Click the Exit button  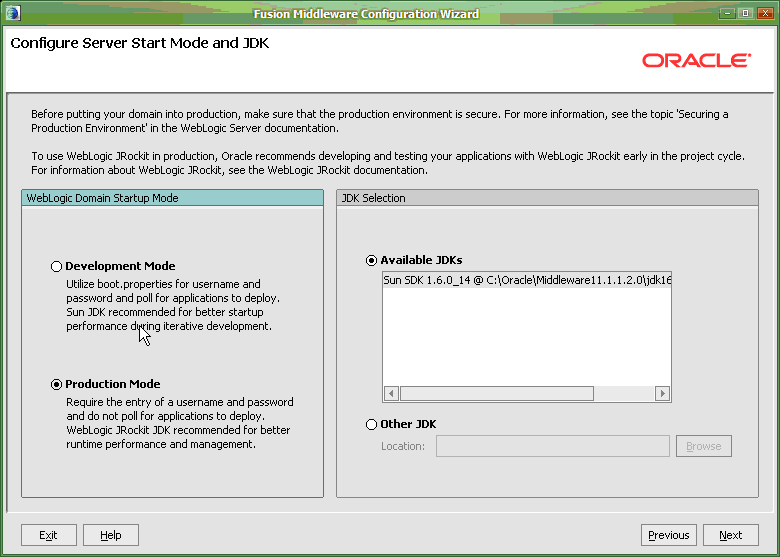(49, 535)
